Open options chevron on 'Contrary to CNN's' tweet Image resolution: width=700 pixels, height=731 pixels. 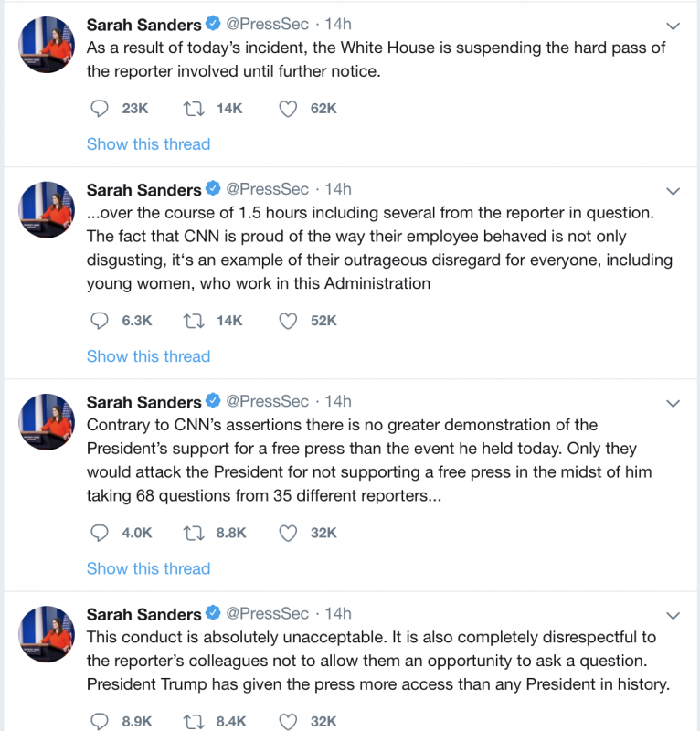[x=673, y=403]
